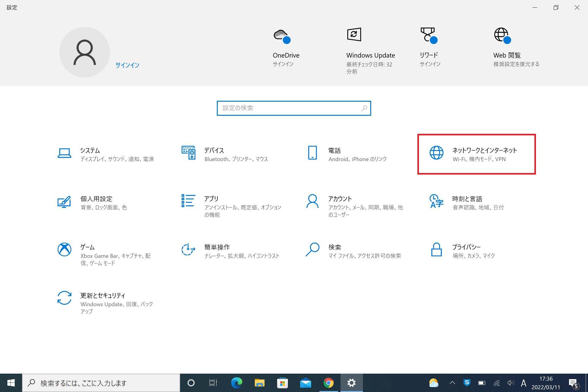Open the ネットワークとインターネット globe icon

click(x=436, y=153)
